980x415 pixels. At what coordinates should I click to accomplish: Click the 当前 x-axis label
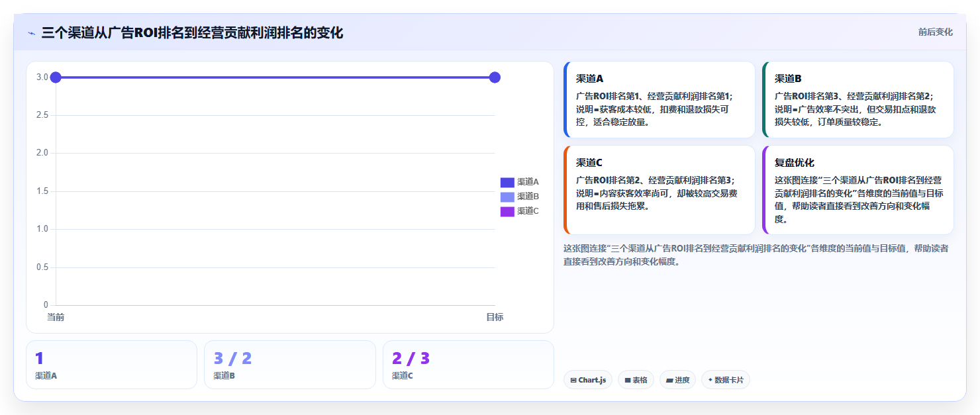(x=56, y=317)
